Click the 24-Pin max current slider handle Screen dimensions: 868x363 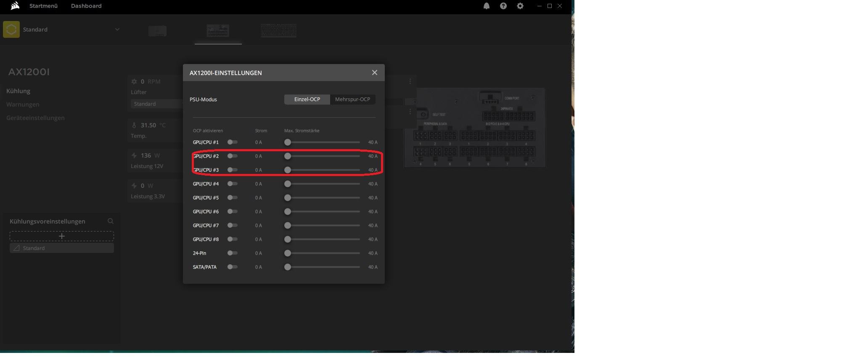point(288,253)
